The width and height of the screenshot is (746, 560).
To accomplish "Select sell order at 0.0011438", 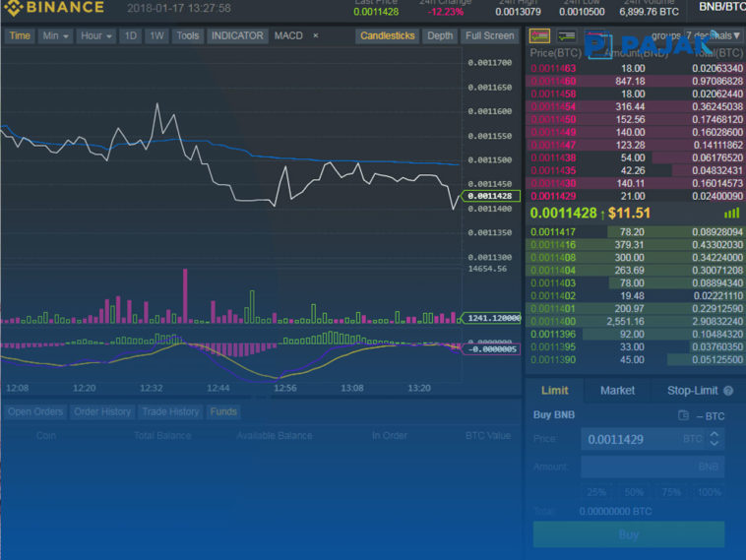I will pyautogui.click(x=636, y=157).
